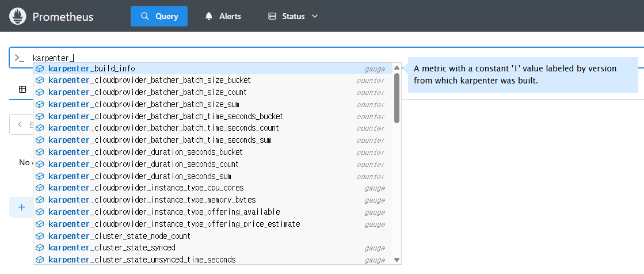
Task: Click the cube icon beside karpenter_cluster_state_synced
Action: pyautogui.click(x=40, y=248)
